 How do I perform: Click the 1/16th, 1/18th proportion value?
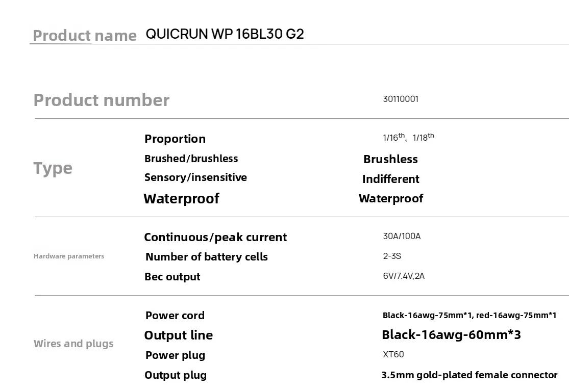pyautogui.click(x=408, y=137)
